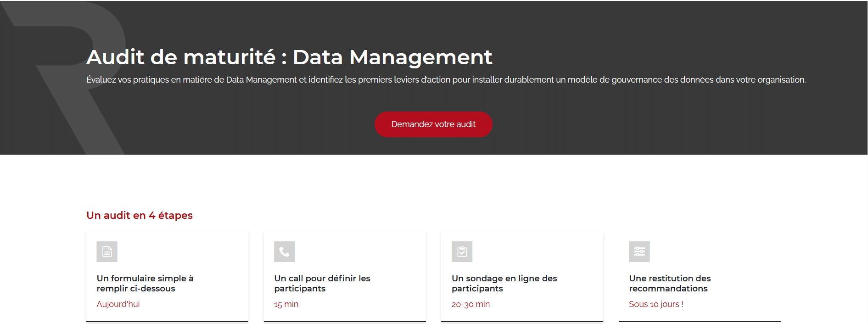Image resolution: width=868 pixels, height=324 pixels.
Task: Click the paragraph starting 'Évaluez vos pratiques'
Action: pyautogui.click(x=446, y=80)
